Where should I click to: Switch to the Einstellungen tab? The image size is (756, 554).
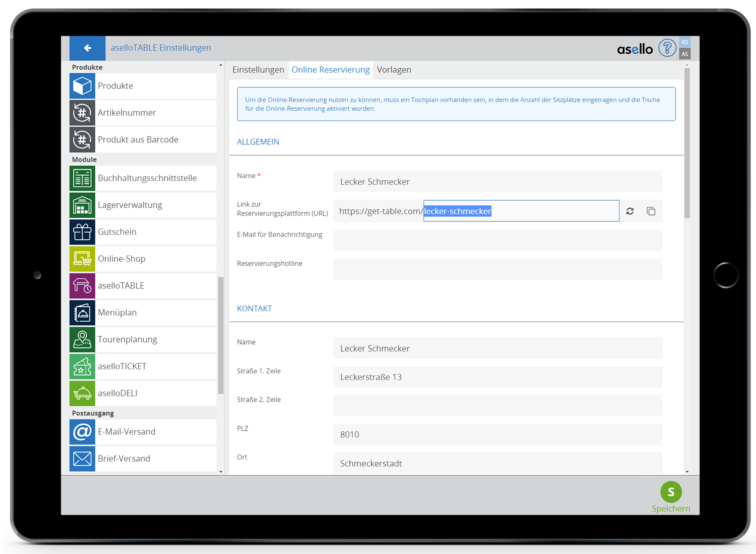(x=258, y=70)
